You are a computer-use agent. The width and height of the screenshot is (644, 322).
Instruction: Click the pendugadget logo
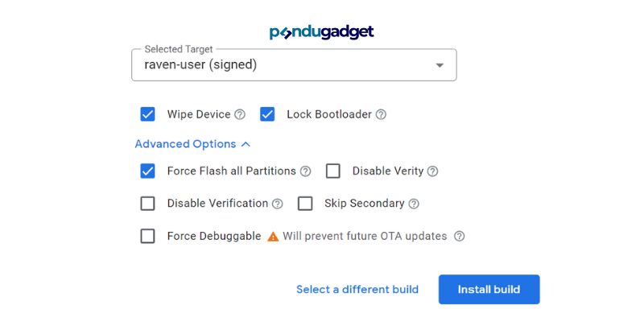pyautogui.click(x=321, y=32)
